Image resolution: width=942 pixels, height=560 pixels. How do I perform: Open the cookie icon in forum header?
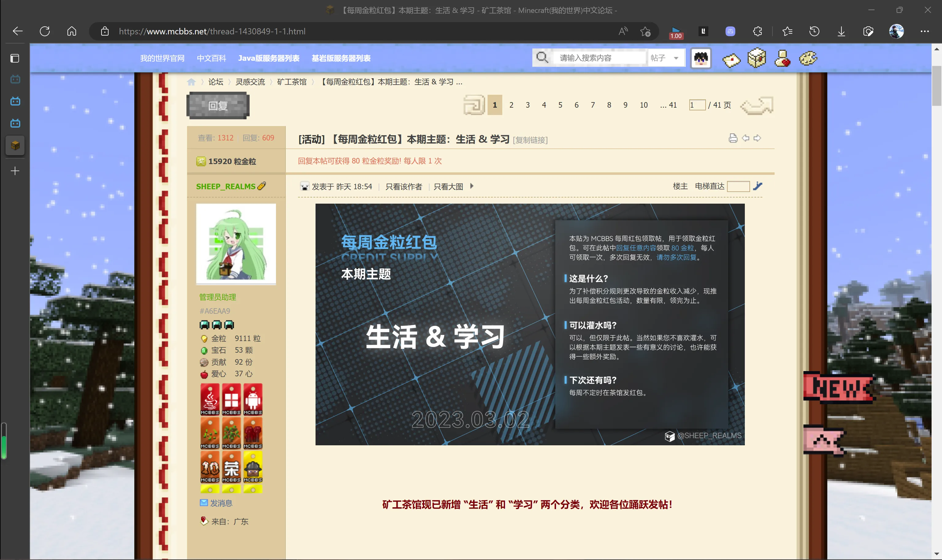(x=808, y=58)
